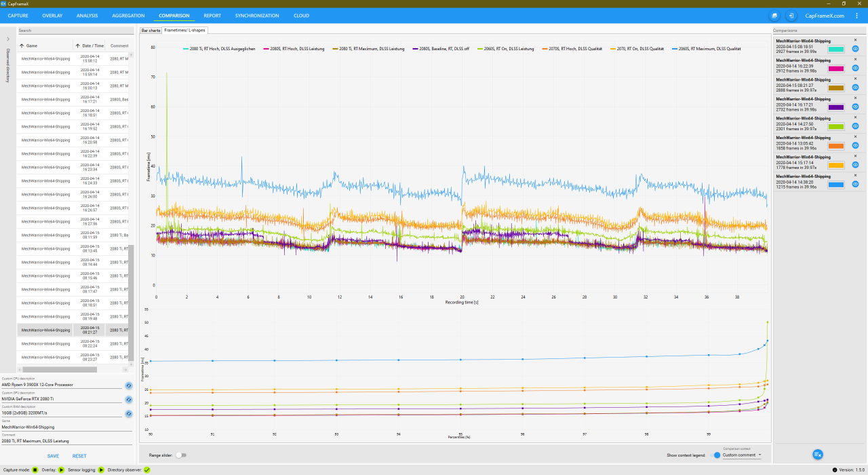Remove the 13:05:42 comparison entry
Screen dimensions: 868x475
point(855,137)
